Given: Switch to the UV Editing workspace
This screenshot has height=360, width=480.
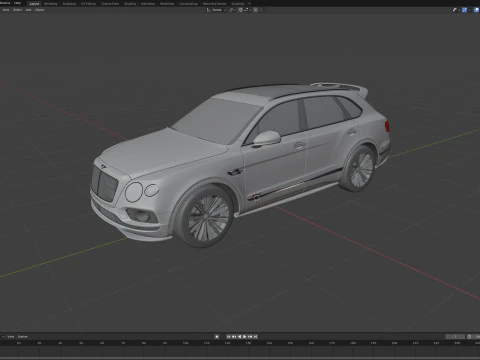Looking at the screenshot, I should tap(88, 4).
